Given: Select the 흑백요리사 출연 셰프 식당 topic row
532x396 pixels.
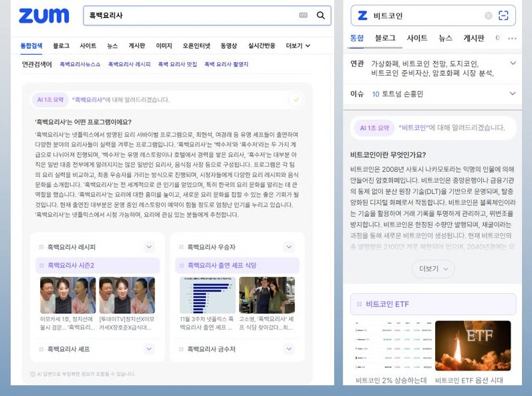Looking at the screenshot, I should tap(237, 266).
